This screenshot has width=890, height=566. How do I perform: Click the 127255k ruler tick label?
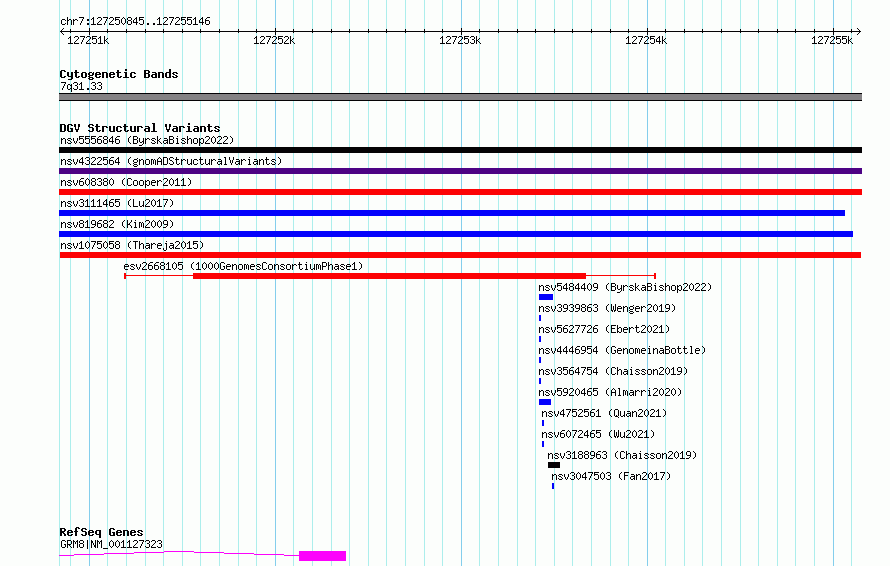pyautogui.click(x=832, y=40)
